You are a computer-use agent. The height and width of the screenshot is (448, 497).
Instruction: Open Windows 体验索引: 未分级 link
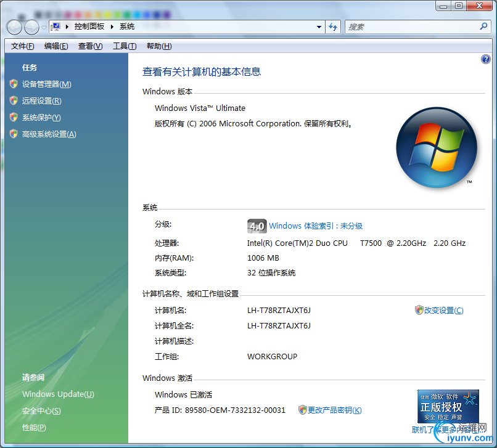coord(316,226)
